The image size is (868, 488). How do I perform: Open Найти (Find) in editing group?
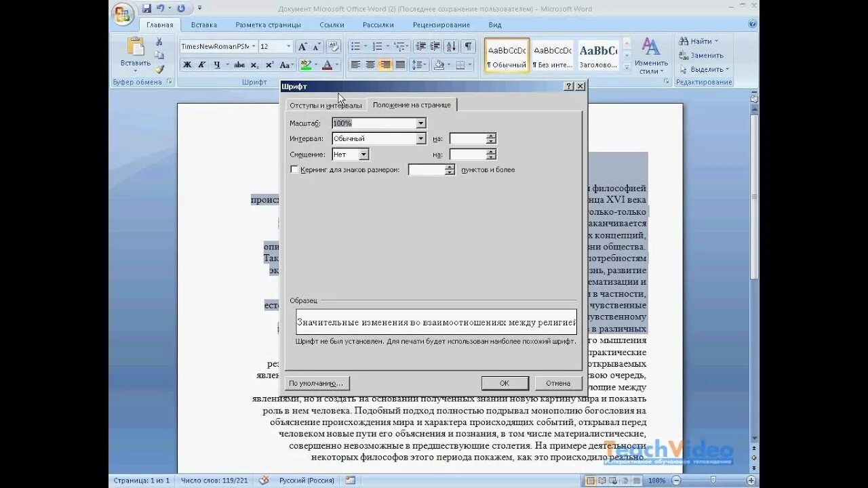click(698, 41)
